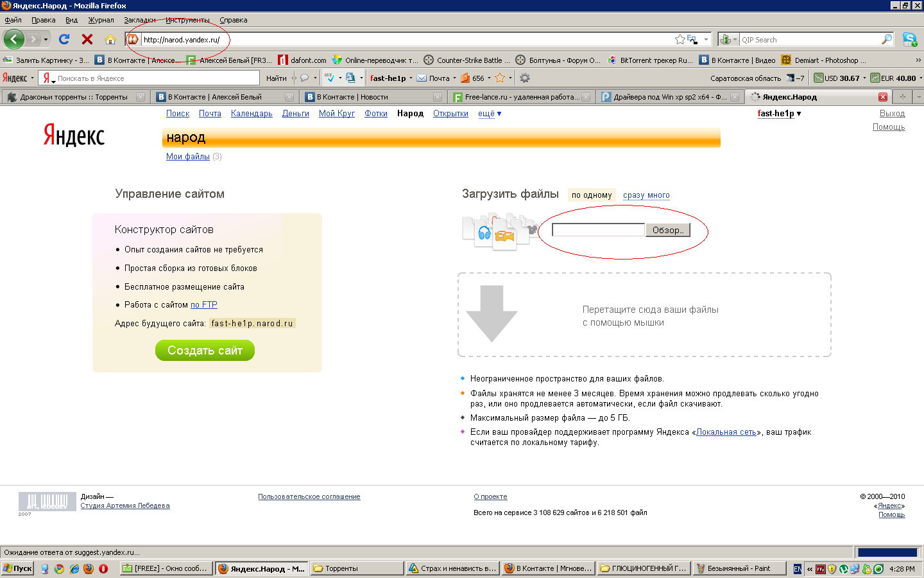Open the fast-he1p account dropdown on the page
Viewport: 924px width, 578px height.
coord(779,114)
